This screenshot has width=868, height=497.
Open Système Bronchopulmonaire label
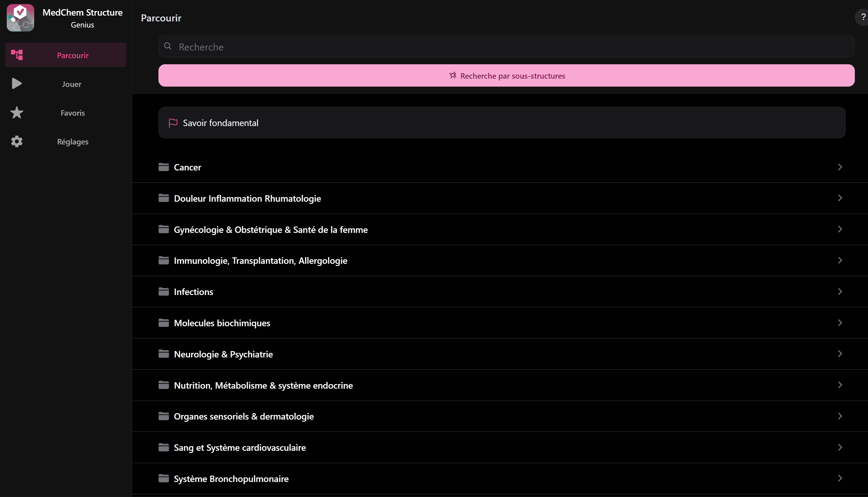coord(231,479)
